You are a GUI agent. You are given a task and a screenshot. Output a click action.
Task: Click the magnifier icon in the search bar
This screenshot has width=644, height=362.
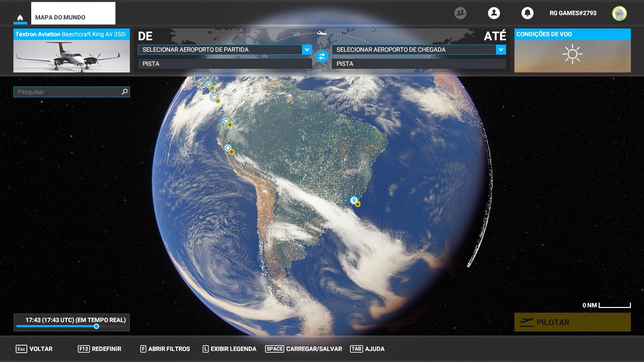(x=124, y=91)
